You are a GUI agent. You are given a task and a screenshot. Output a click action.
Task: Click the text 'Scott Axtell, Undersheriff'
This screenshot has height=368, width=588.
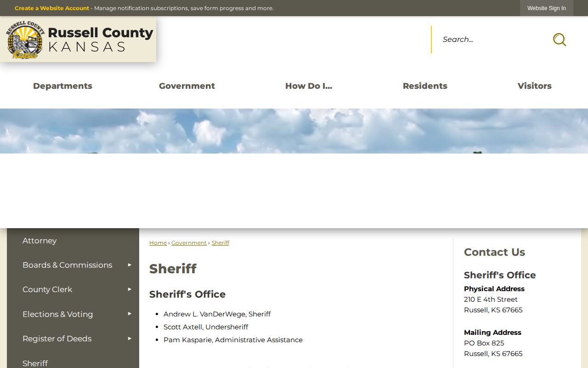click(x=206, y=327)
